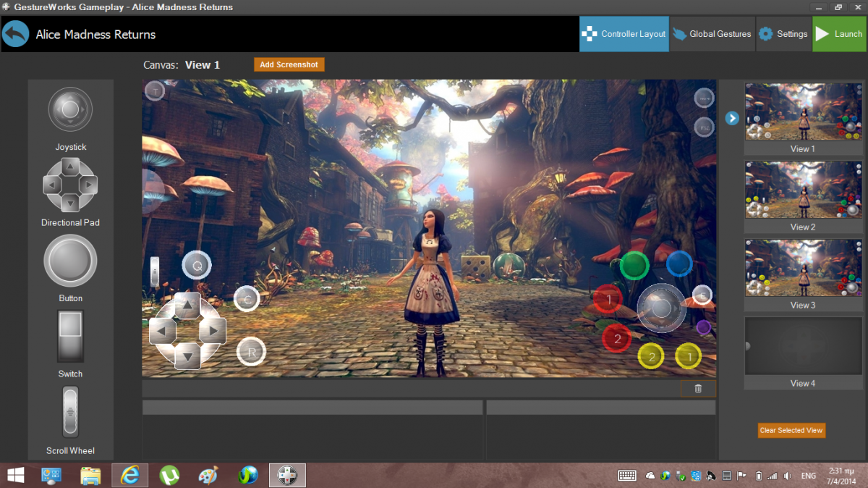Click the T button on the canvas
This screenshot has width=868, height=488.
[155, 91]
